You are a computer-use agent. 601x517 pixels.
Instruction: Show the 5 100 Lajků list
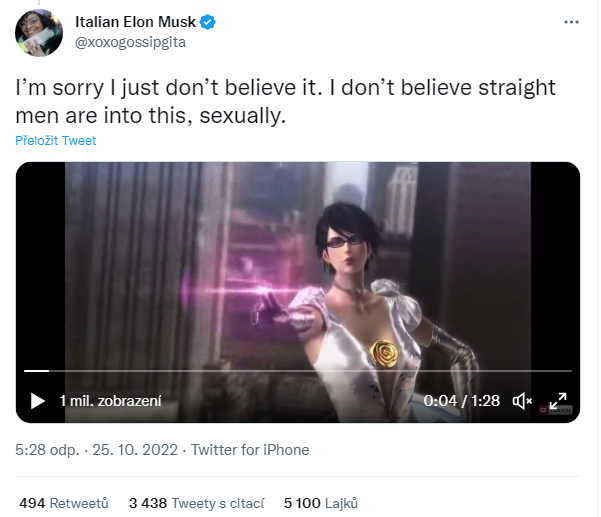pyautogui.click(x=321, y=503)
